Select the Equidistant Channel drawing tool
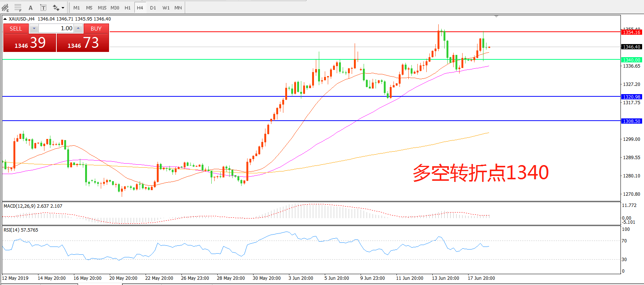The image size is (644, 285). pyautogui.click(x=5, y=7)
